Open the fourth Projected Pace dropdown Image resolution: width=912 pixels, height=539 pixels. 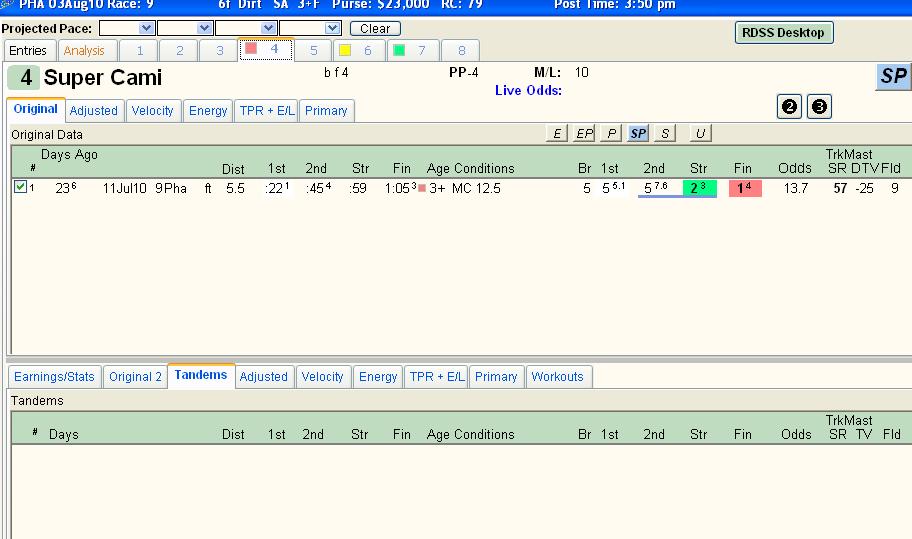[333, 28]
